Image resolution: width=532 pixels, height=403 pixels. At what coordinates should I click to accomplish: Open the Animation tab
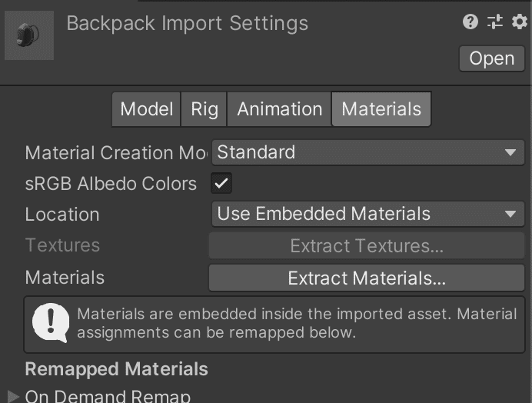[x=279, y=109]
